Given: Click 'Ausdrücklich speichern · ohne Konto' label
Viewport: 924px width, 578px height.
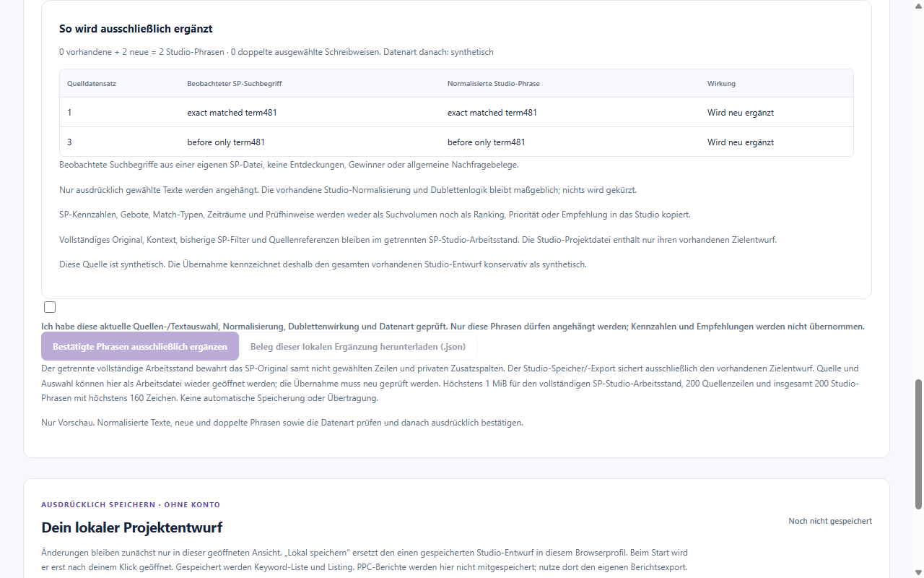Looking at the screenshot, I should (131, 505).
